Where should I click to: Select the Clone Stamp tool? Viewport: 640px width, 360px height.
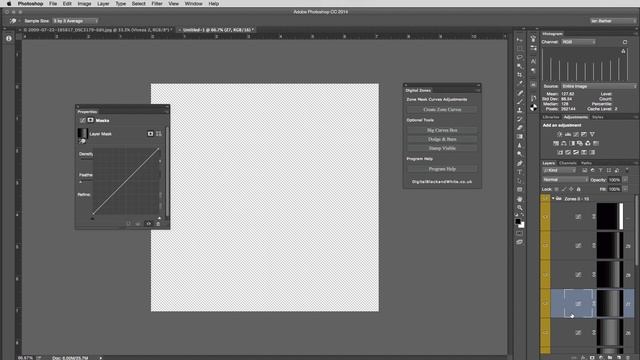520,110
